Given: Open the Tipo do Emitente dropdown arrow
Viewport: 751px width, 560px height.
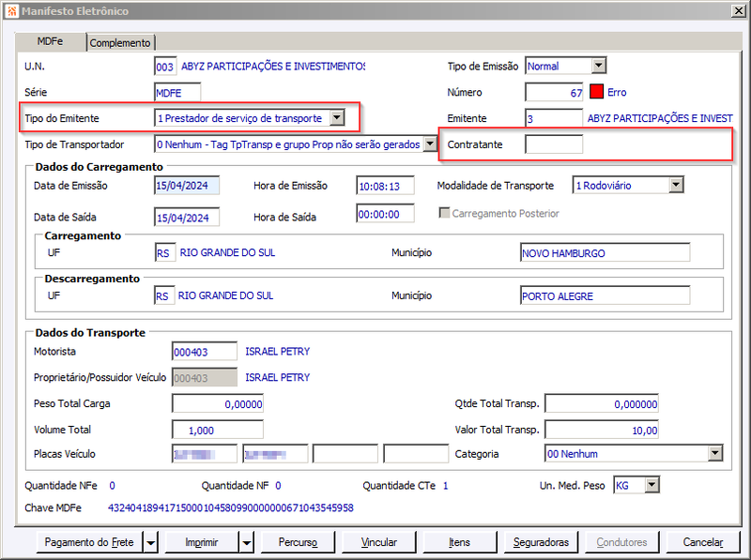Looking at the screenshot, I should click(x=337, y=118).
